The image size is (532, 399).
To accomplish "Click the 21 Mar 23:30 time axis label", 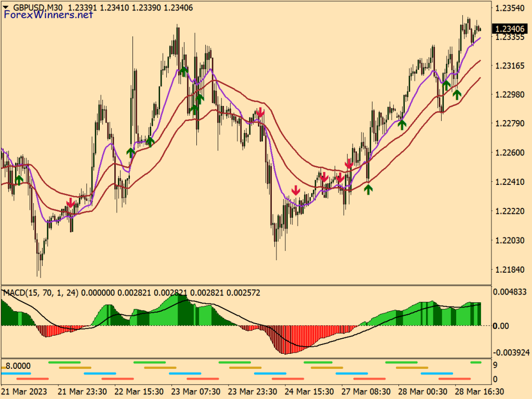I will pyautogui.click(x=82, y=392).
